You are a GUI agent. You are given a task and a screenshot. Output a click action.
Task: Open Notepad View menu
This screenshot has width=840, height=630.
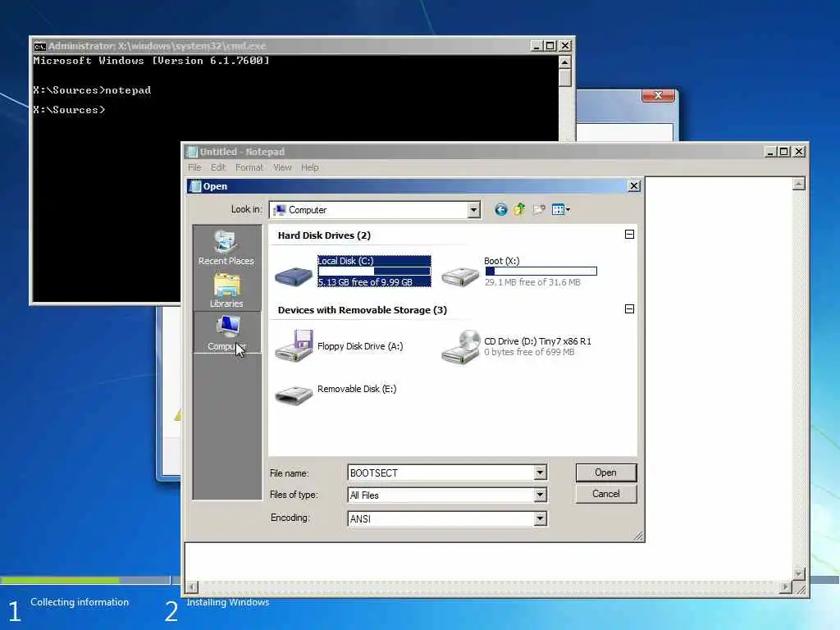(x=282, y=167)
